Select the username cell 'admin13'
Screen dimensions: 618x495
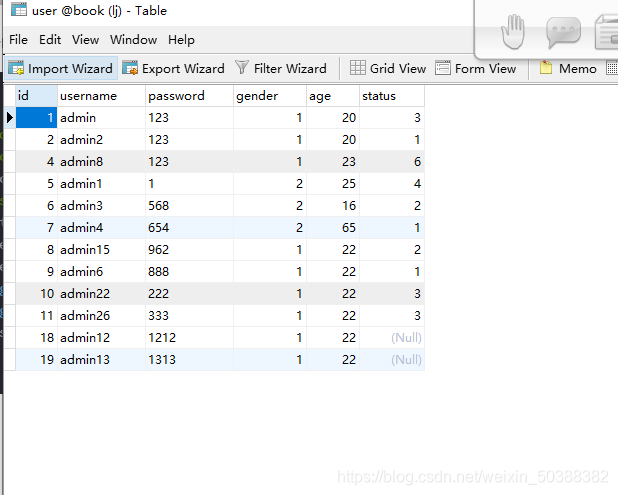coord(101,359)
